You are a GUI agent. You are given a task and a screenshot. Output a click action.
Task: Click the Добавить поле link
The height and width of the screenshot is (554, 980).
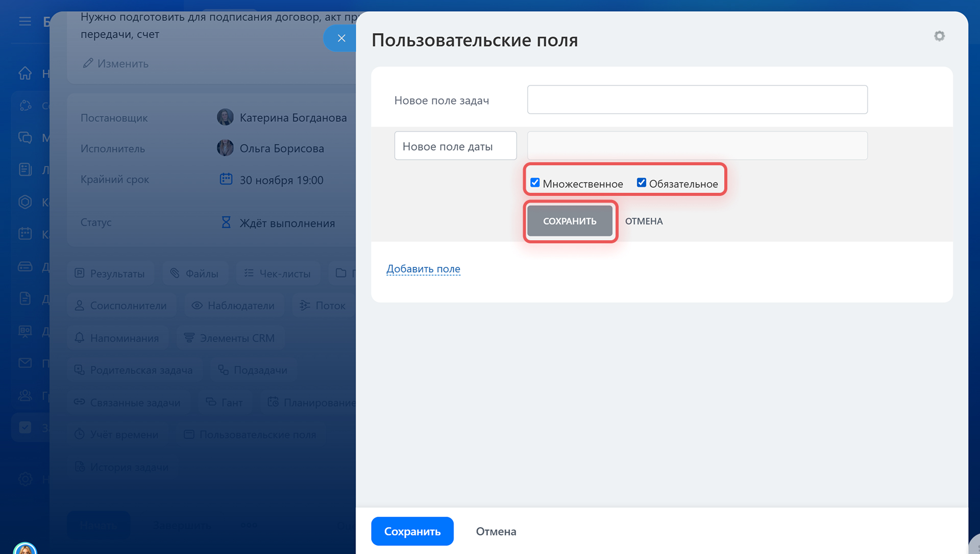423,269
